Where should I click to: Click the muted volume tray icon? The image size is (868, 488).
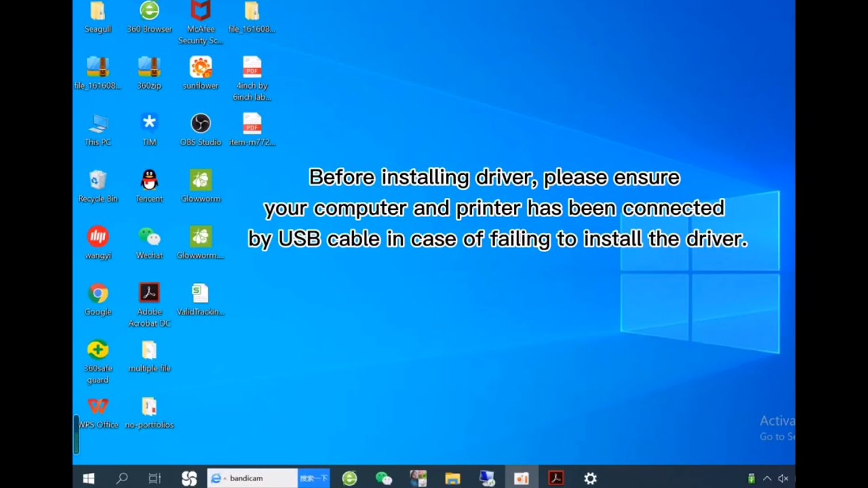click(x=783, y=479)
